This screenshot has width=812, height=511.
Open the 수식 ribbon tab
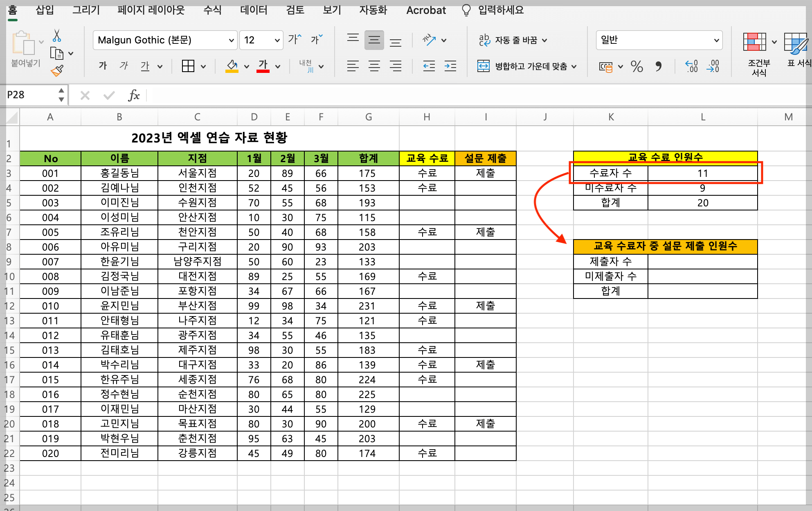212,10
